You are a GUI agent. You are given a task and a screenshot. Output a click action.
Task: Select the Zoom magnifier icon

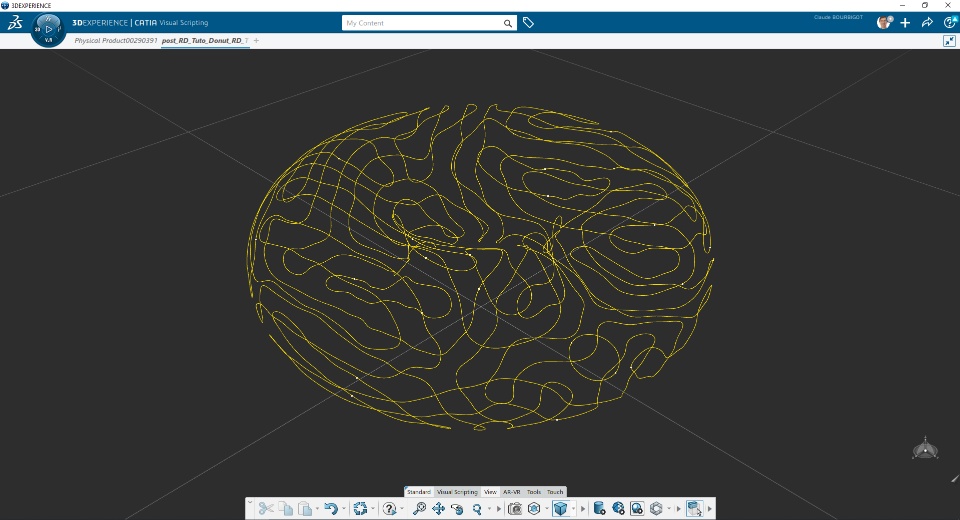477,508
